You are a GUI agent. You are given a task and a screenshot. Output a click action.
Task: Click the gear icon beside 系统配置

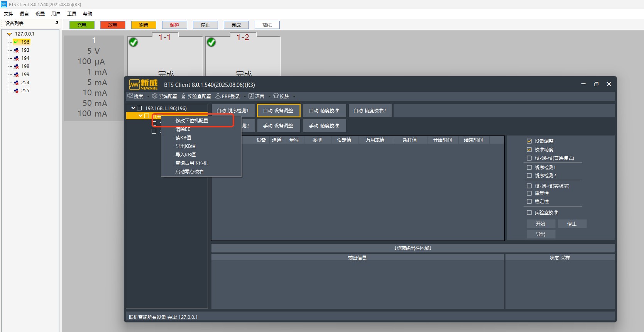tap(155, 96)
